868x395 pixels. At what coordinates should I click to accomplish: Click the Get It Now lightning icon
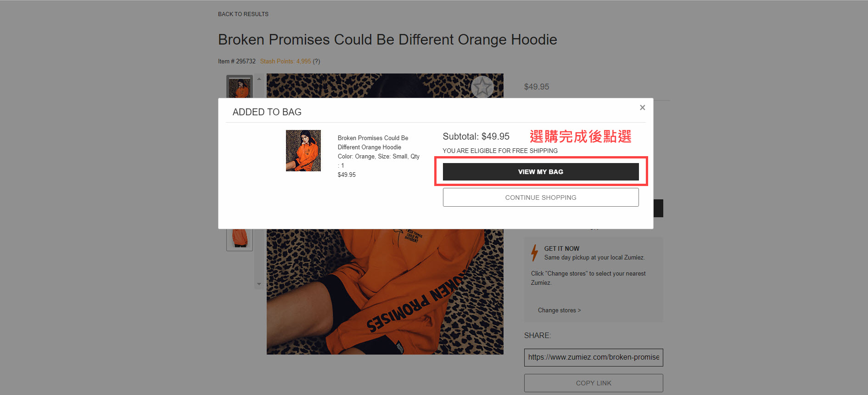click(x=534, y=253)
